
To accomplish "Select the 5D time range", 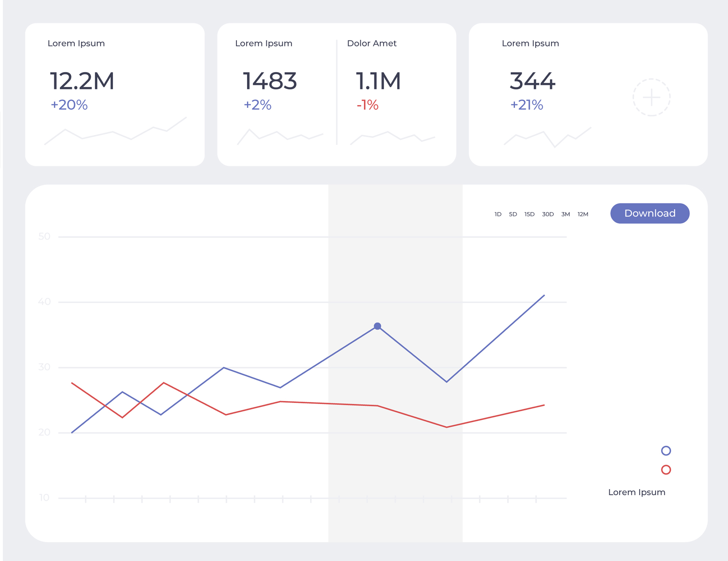I will [513, 214].
